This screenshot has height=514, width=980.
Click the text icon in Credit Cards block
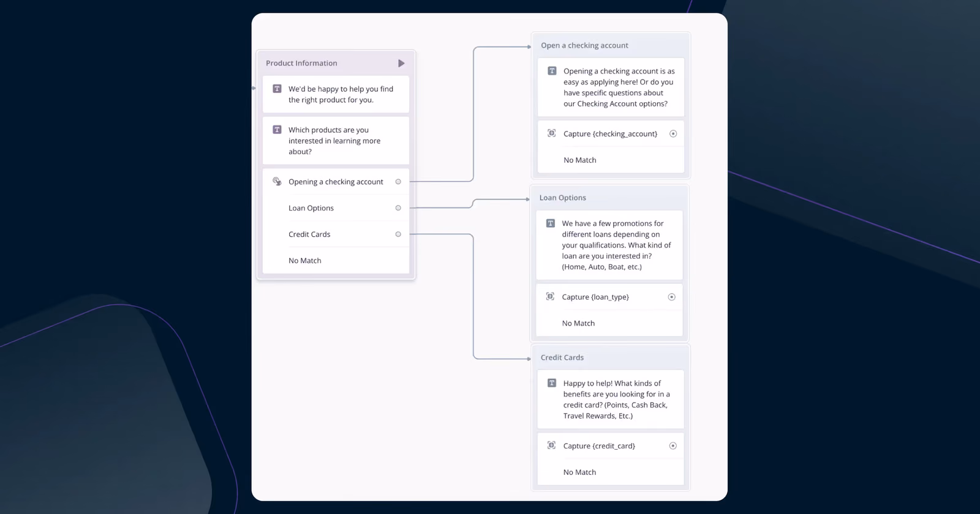552,383
